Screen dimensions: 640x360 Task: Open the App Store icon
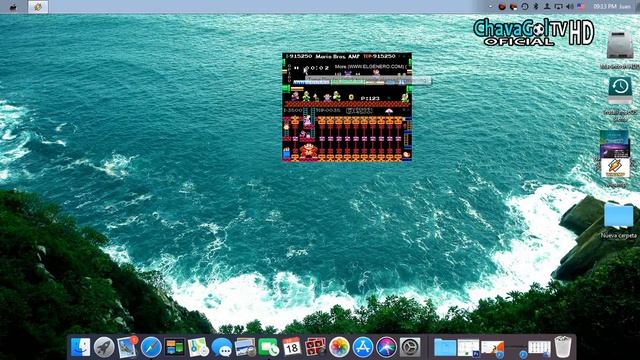point(362,347)
